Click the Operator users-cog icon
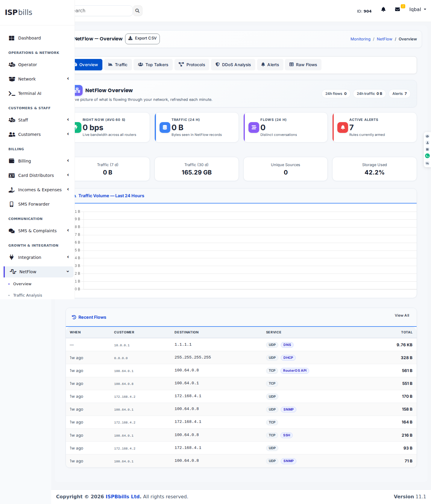431x504 pixels. [x=12, y=65]
